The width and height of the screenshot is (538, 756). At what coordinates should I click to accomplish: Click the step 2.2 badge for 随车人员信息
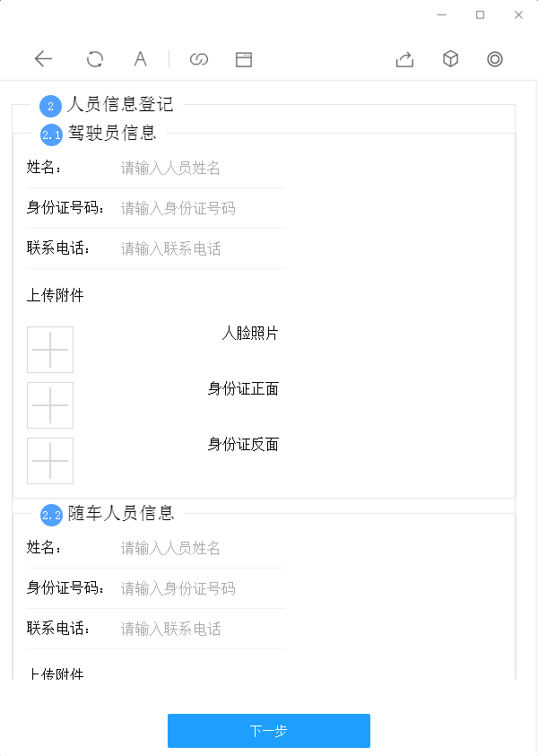52,516
